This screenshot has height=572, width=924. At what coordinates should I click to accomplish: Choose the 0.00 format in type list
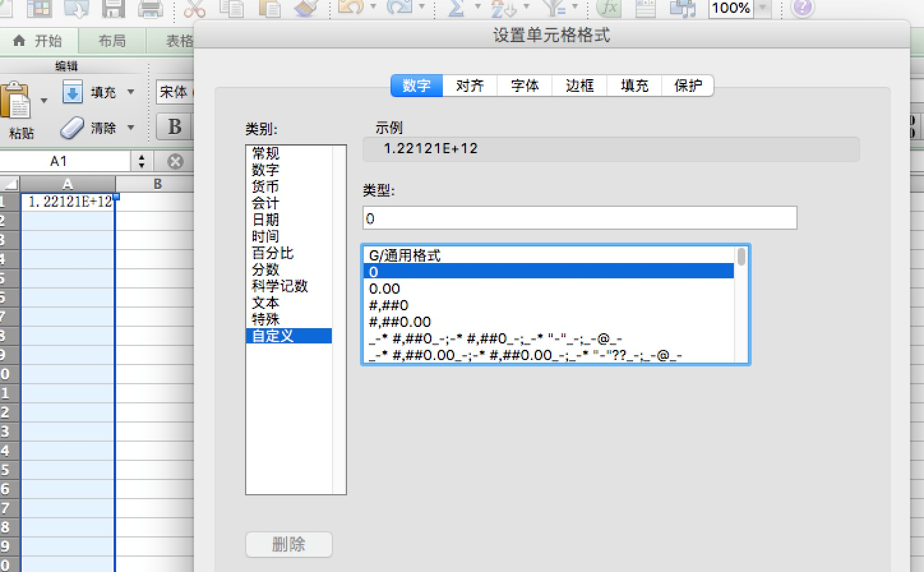(x=385, y=289)
